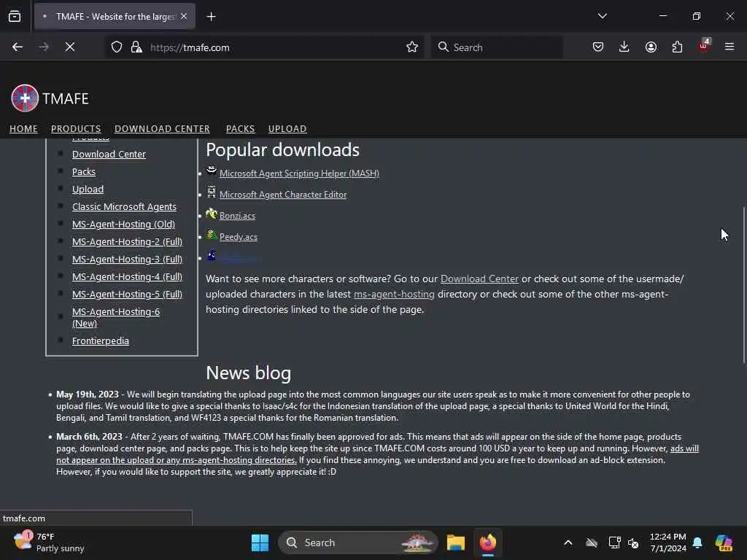Click the Firefox search field

[x=496, y=47]
